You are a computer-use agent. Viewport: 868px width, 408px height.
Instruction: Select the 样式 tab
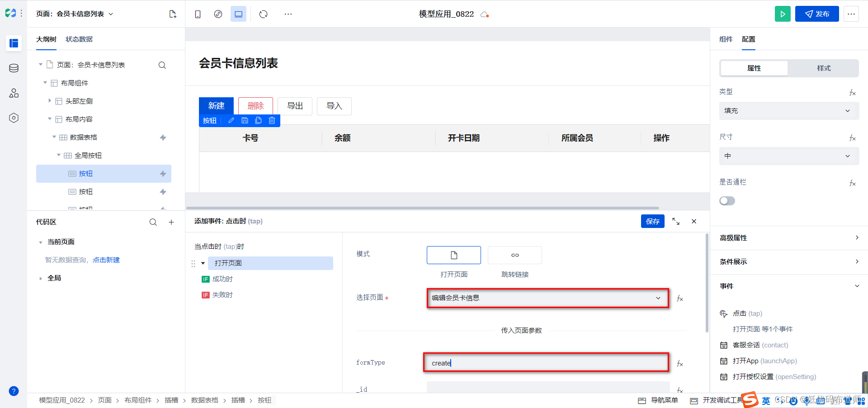click(824, 68)
